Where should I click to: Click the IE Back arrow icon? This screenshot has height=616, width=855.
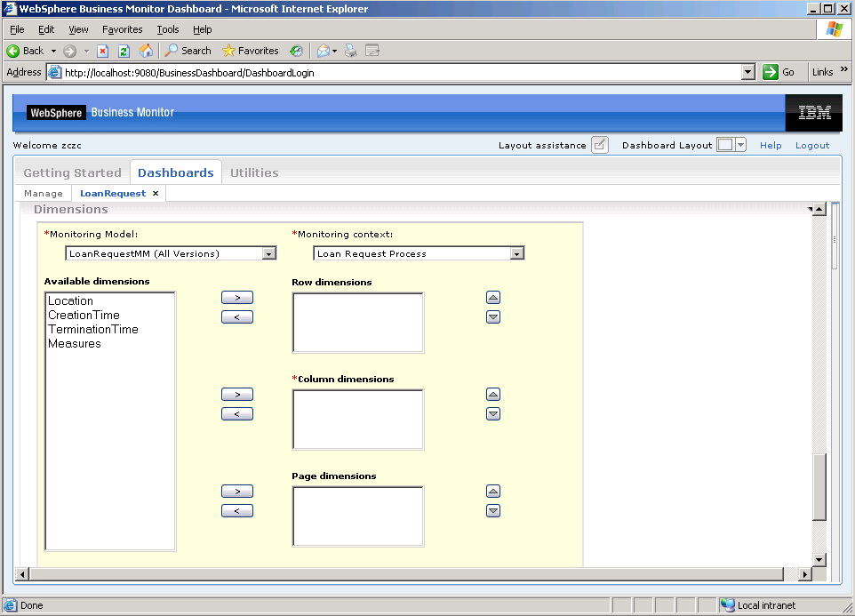coord(13,51)
